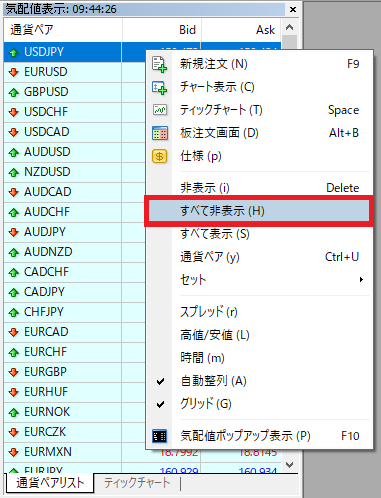Viewport: 381px width, 498px height.
Task: Click the dollar specification icon beside 仕様
Action: click(159, 156)
